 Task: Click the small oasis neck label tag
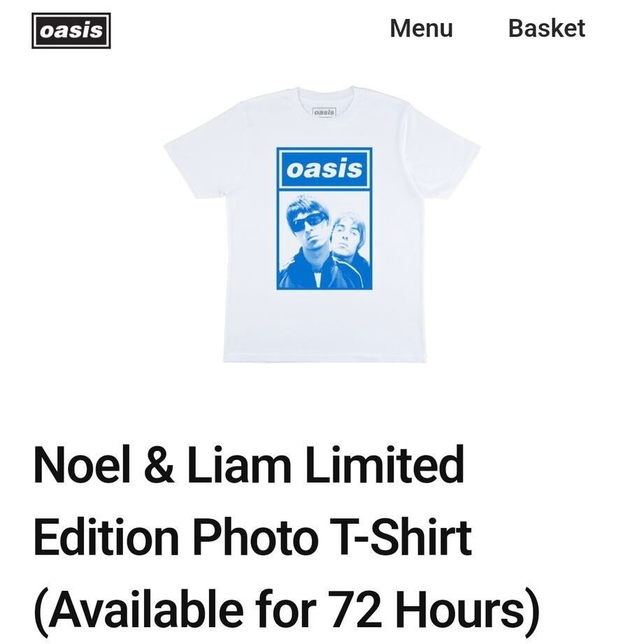(x=324, y=112)
